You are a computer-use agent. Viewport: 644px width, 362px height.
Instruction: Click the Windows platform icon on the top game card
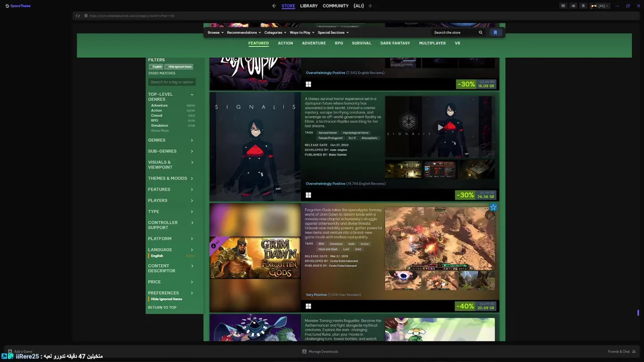308,84
